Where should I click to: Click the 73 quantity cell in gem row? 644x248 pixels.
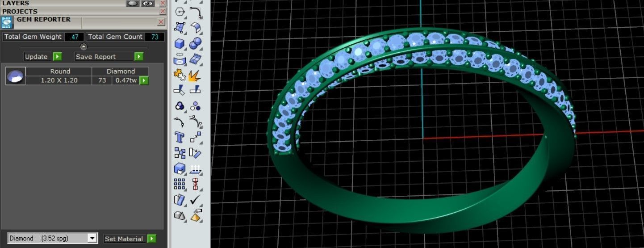click(x=102, y=80)
